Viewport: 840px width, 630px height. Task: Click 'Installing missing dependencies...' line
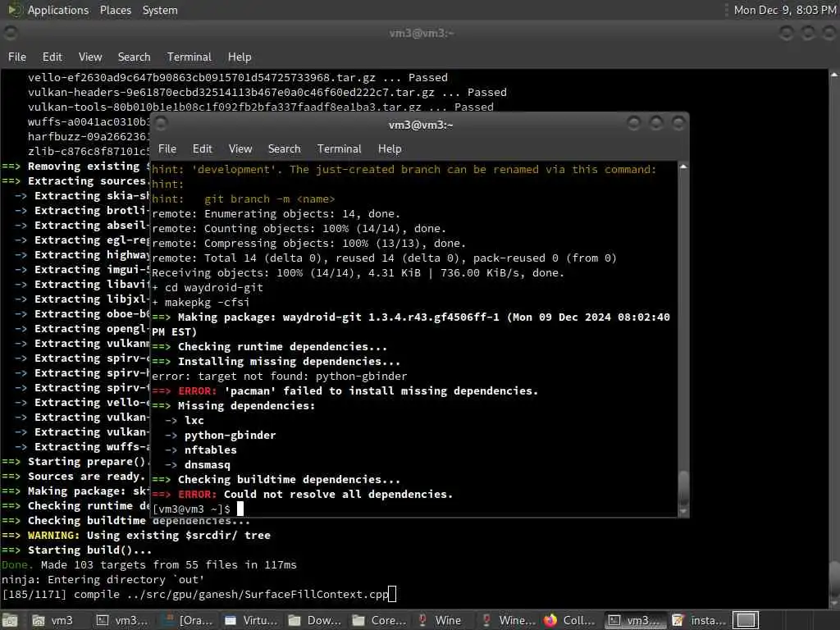pos(276,362)
